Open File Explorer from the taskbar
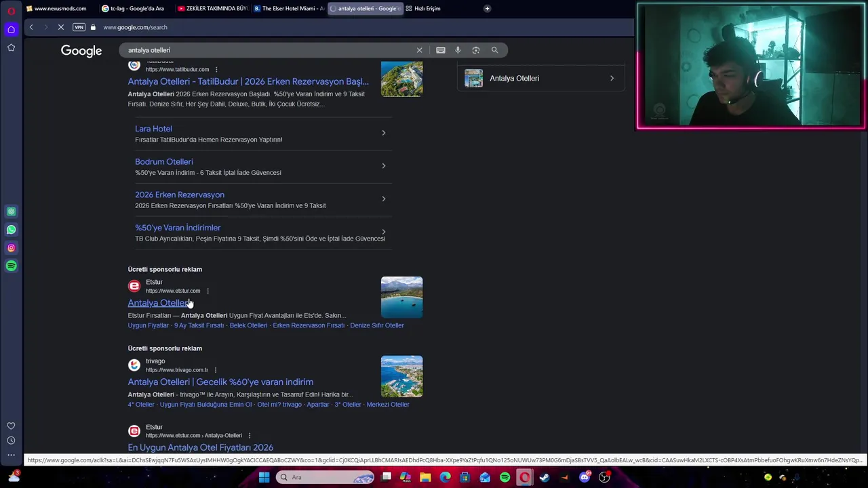Viewport: 868px width, 488px height. coord(425,477)
